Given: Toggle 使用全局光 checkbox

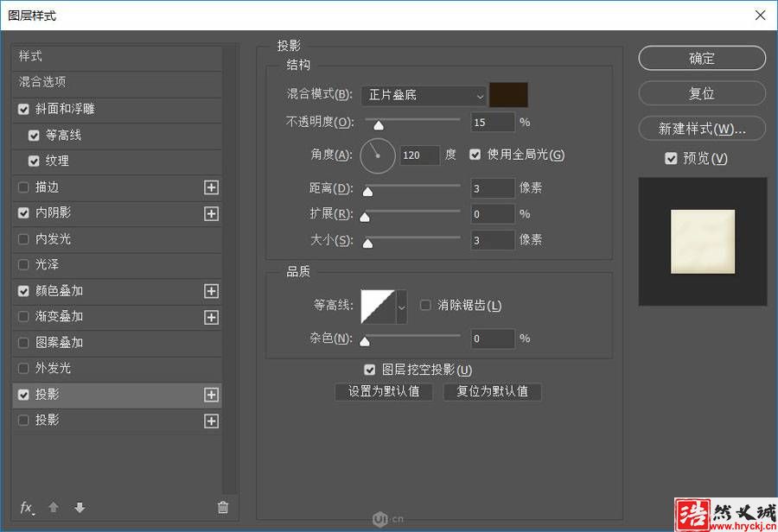Looking at the screenshot, I should coord(475,155).
